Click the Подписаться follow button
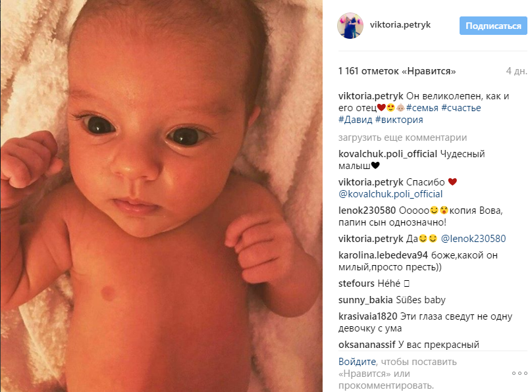 click(493, 26)
